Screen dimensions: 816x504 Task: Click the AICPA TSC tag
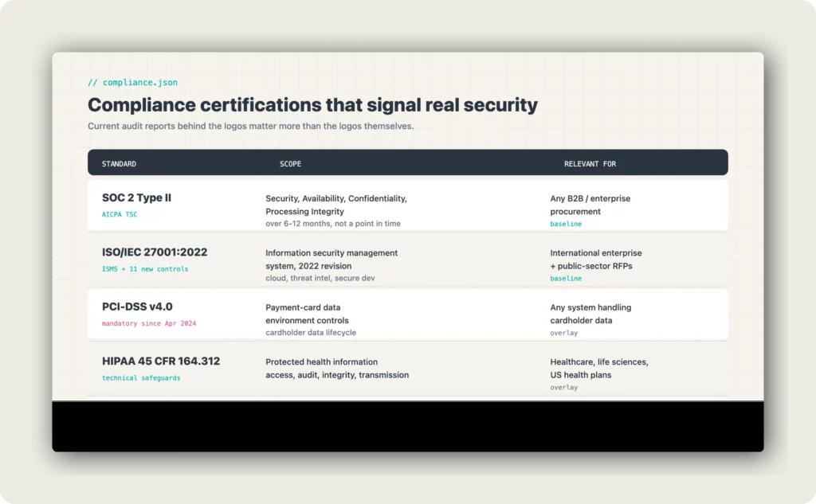point(119,214)
